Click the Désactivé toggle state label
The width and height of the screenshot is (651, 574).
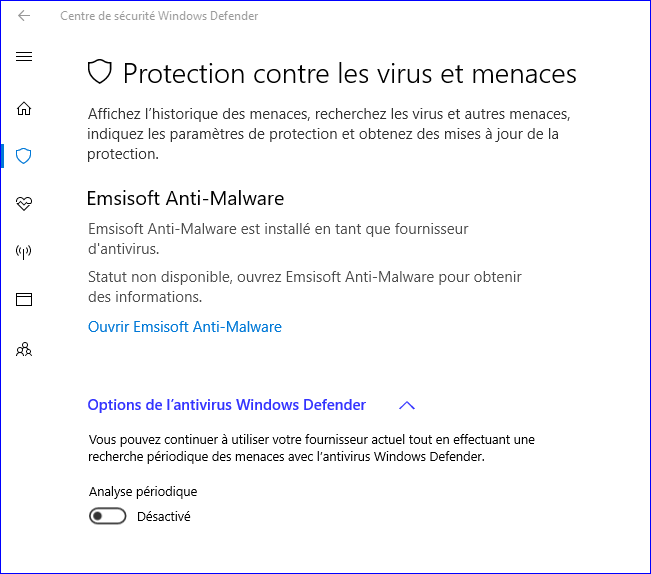[x=163, y=517]
